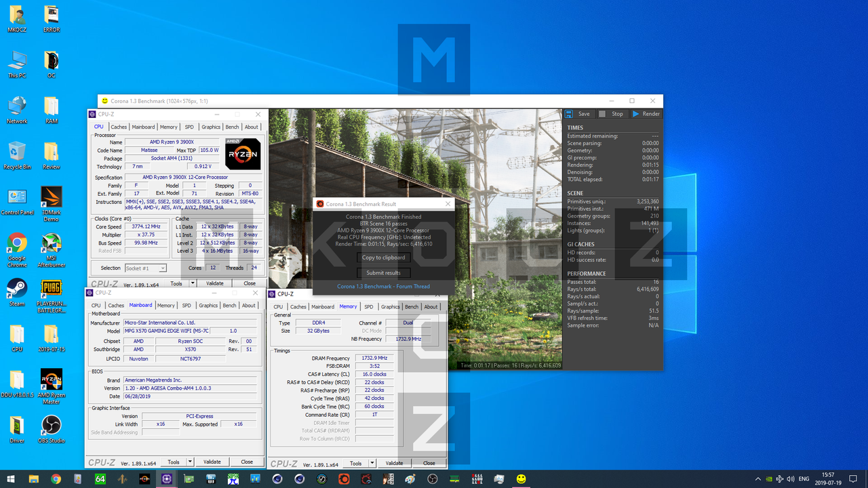
Task: Open Graphics tab in CPU-Z Mainboard window
Action: click(208, 305)
